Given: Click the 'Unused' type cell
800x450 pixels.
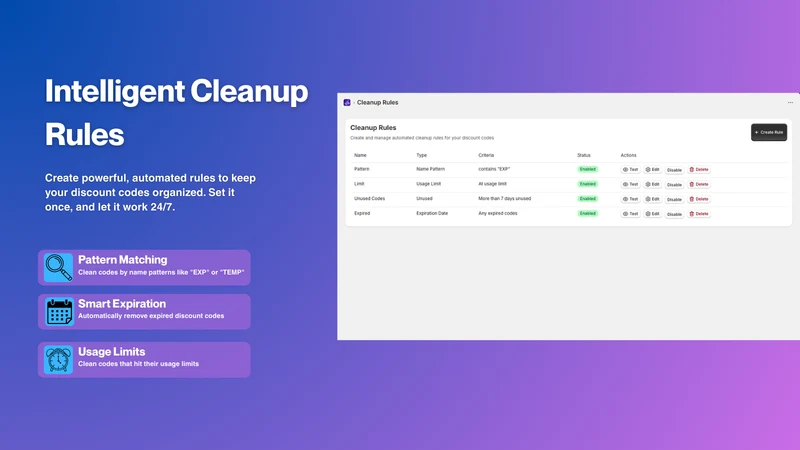Looking at the screenshot, I should point(424,198).
